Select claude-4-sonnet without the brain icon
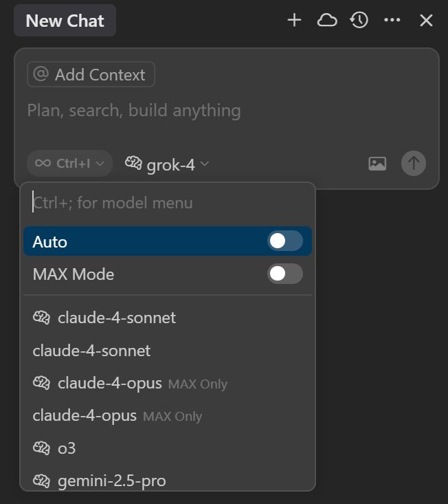This screenshot has height=504, width=448. (168, 351)
